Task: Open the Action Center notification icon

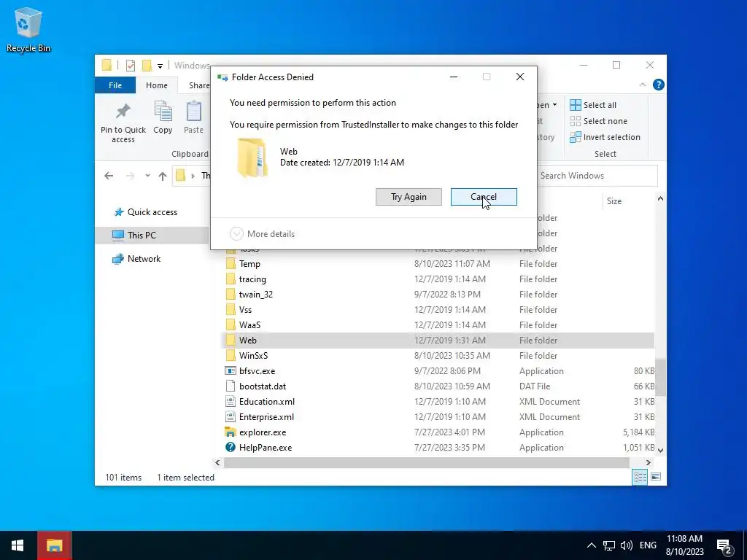Action: pyautogui.click(x=724, y=545)
